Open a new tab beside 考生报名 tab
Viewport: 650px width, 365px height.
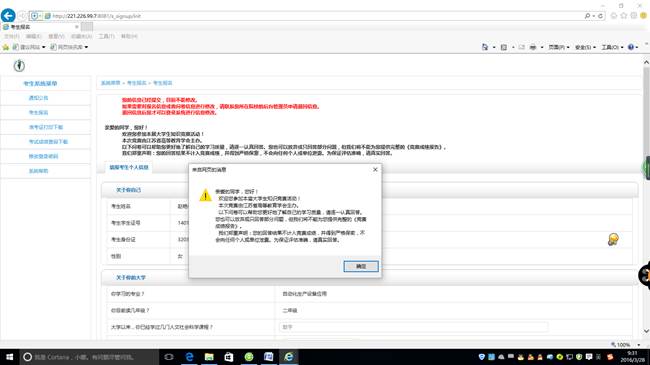pyautogui.click(x=87, y=27)
